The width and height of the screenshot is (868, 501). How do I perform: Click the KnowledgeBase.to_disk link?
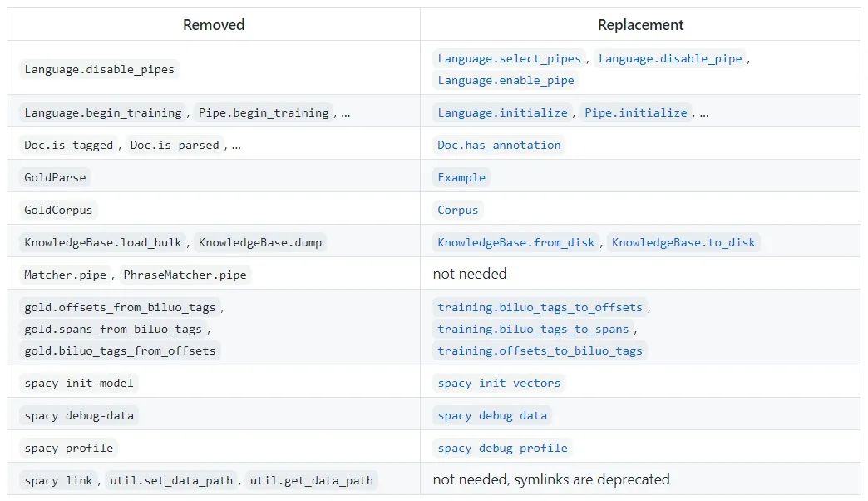683,242
